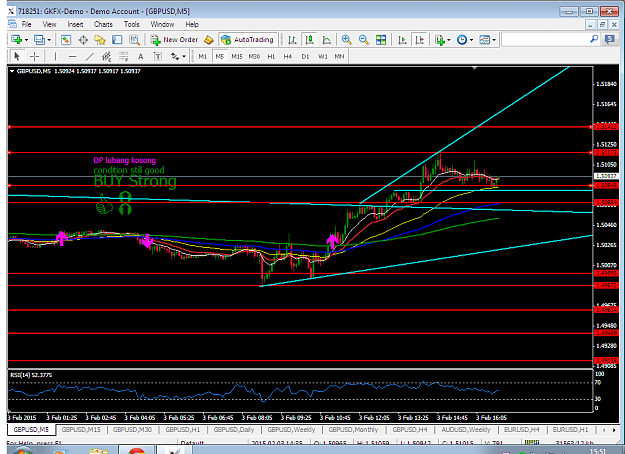625x454 pixels.
Task: Expand the Indicators dropdown arrow
Action: pyautogui.click(x=448, y=40)
